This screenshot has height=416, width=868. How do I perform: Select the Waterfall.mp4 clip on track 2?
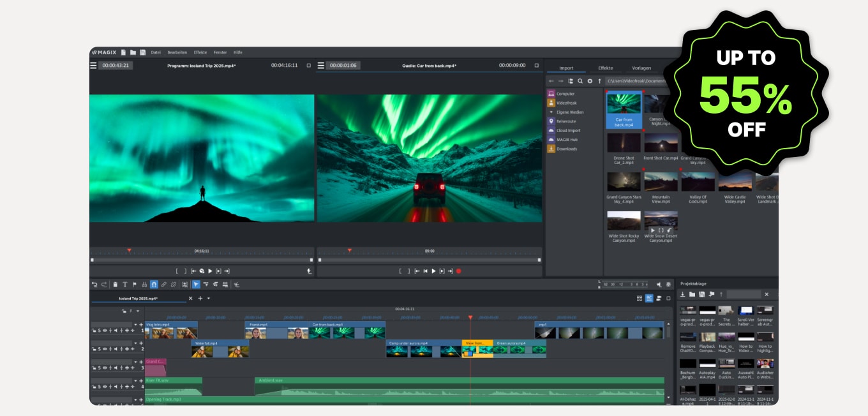pyautogui.click(x=220, y=348)
